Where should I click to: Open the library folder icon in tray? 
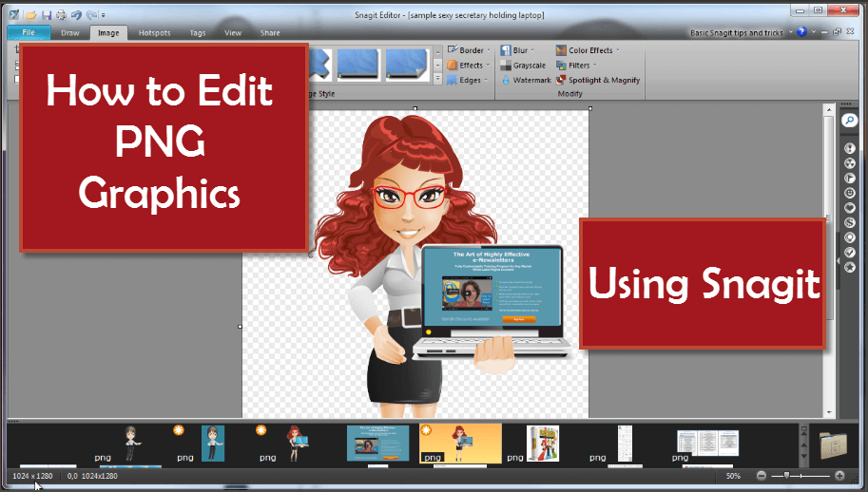[x=834, y=445]
